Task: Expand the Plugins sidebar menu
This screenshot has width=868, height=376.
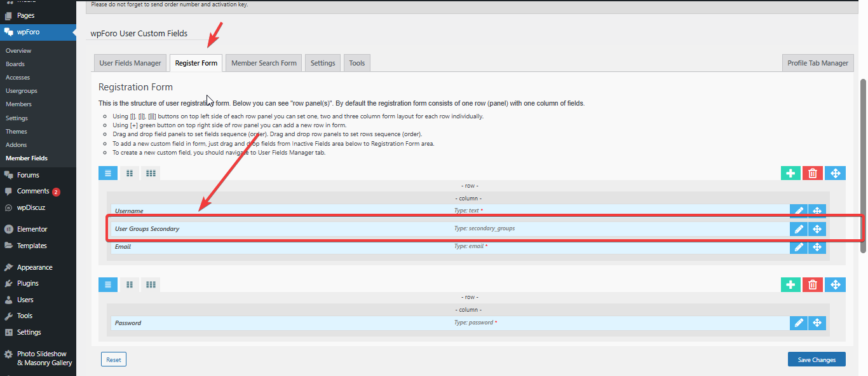Action: [28, 283]
